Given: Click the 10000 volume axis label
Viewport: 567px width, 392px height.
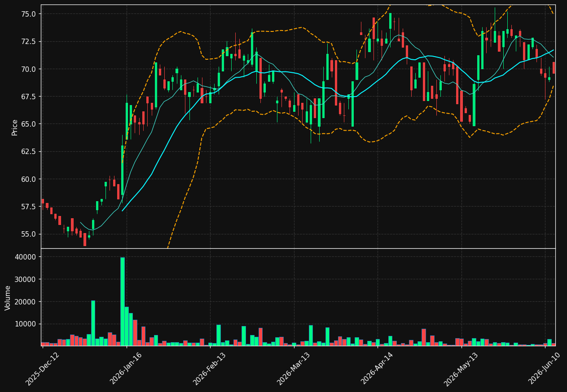Looking at the screenshot, I should click(26, 324).
